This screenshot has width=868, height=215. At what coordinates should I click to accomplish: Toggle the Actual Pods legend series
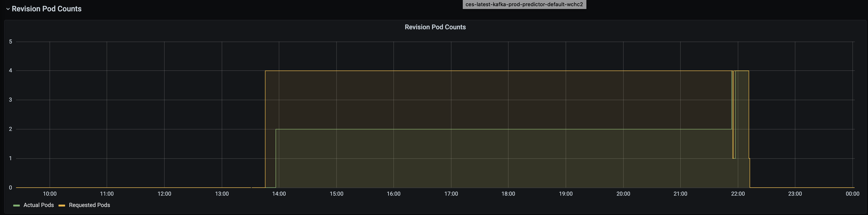[x=38, y=205]
